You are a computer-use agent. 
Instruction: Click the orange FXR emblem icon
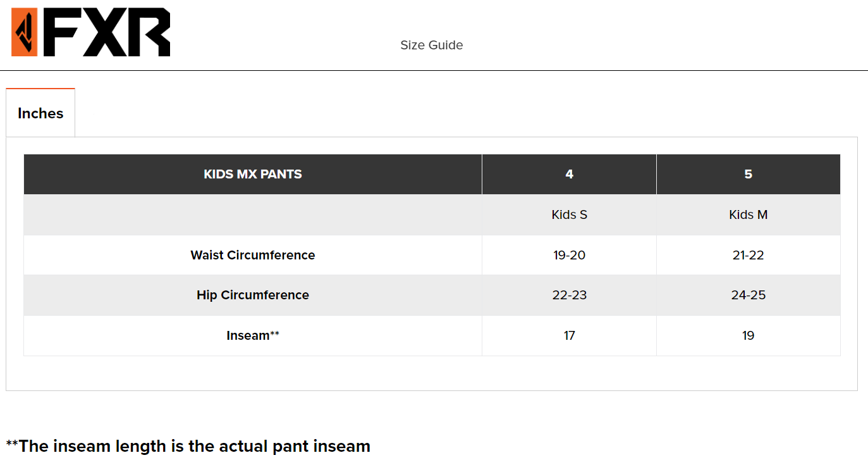click(x=25, y=32)
